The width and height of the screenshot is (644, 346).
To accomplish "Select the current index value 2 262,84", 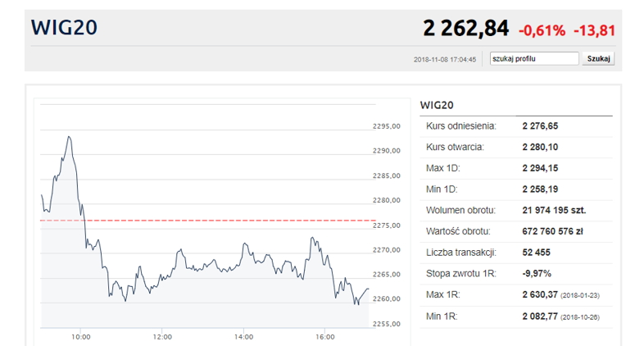I will [x=465, y=28].
